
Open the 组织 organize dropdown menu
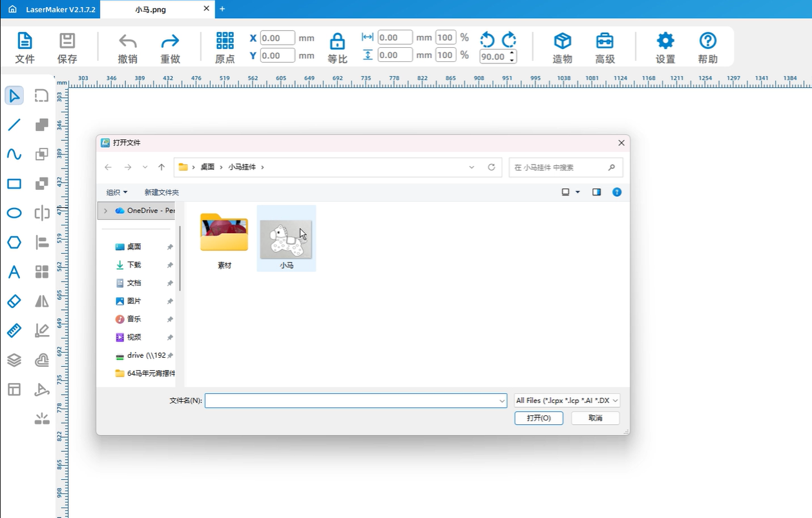pyautogui.click(x=117, y=192)
